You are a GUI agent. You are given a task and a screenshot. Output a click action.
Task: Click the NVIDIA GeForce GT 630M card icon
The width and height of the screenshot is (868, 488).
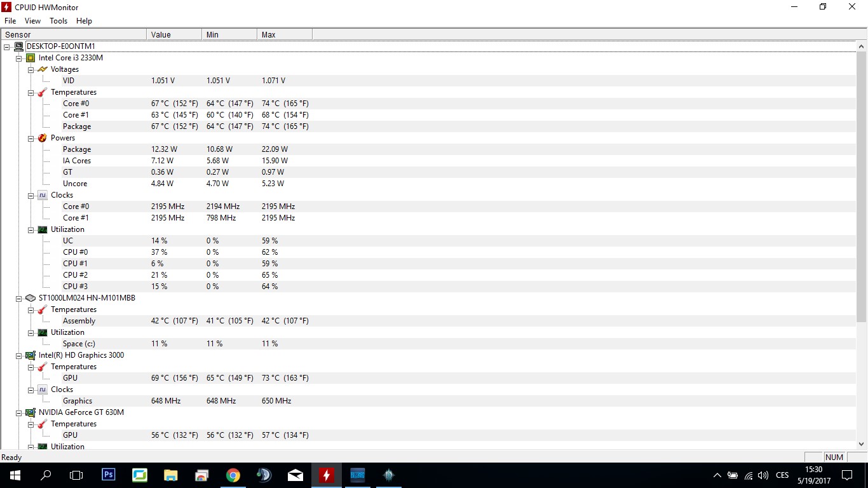click(x=31, y=412)
